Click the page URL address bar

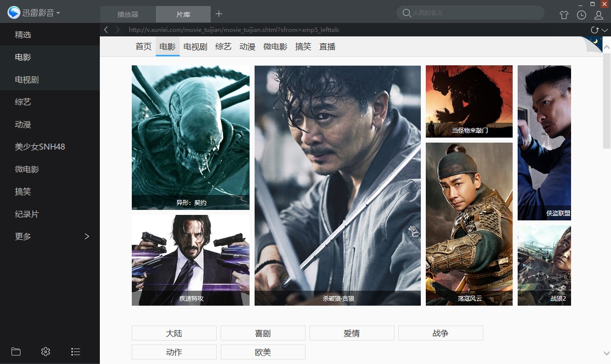click(234, 30)
